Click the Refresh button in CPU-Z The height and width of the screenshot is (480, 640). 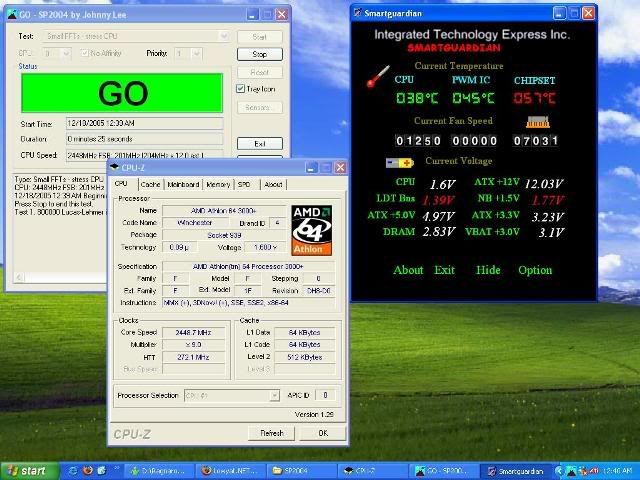tap(271, 433)
